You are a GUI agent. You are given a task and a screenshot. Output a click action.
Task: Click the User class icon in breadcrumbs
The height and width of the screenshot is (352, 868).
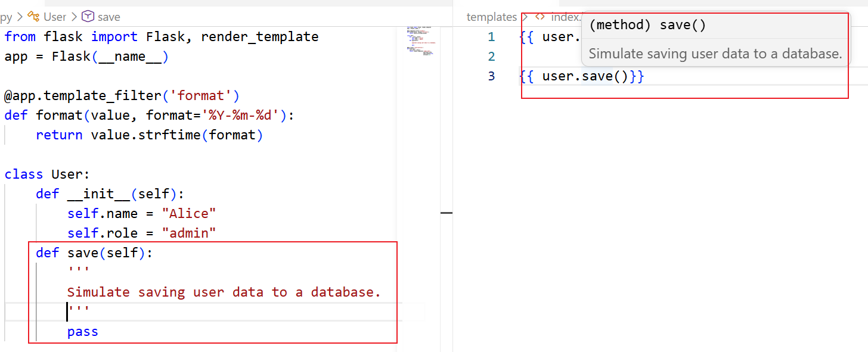tap(34, 17)
